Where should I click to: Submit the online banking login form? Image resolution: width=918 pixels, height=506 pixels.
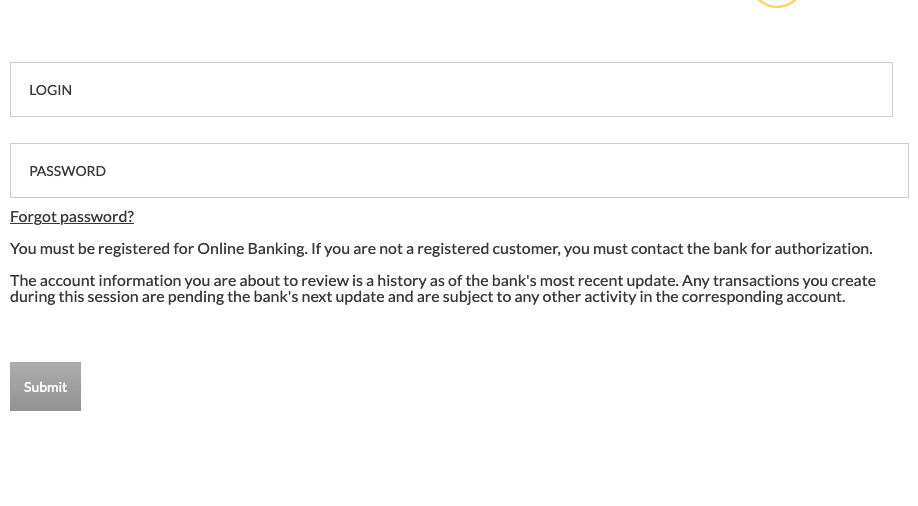(45, 387)
